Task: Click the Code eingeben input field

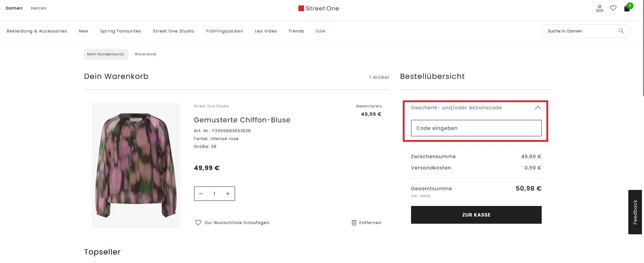Action: 476,128
